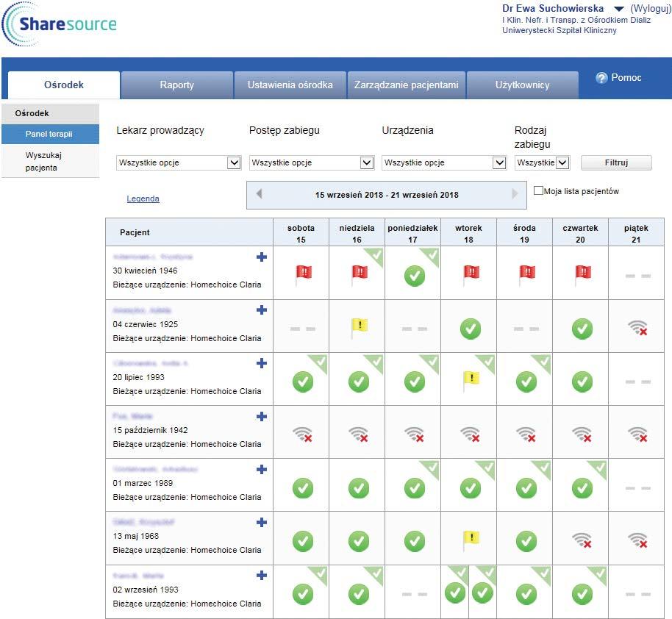Image resolution: width=672 pixels, height=619 pixels.
Task: Click Dr Ewa Suchowierska user name
Action: tap(553, 8)
